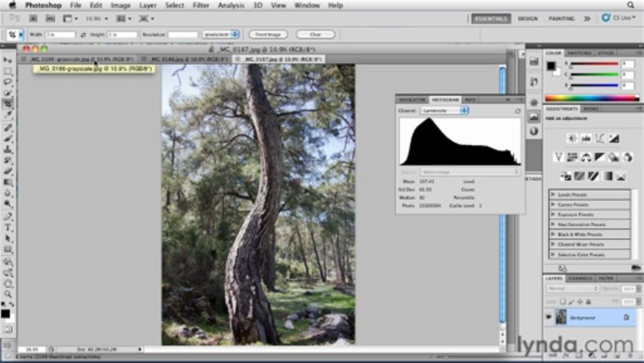Add a Curves adjustment

pos(600,138)
